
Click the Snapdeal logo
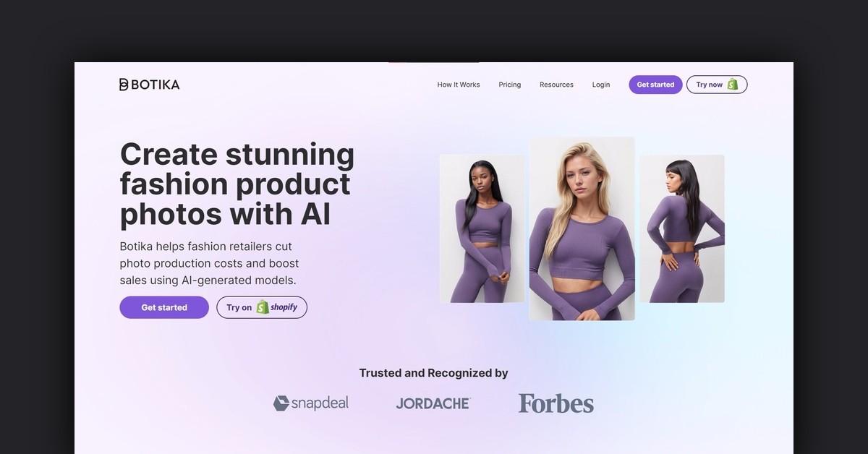311,403
